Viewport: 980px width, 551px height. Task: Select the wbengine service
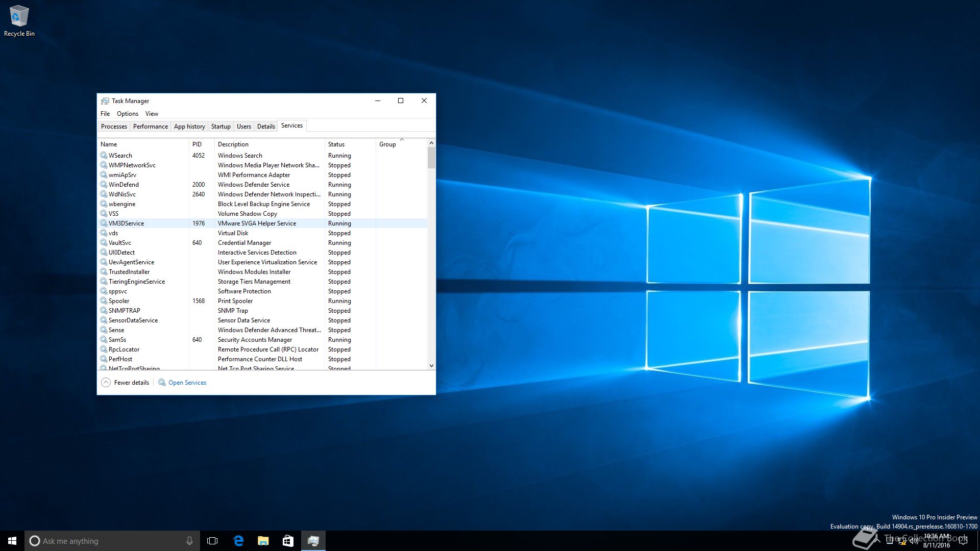tap(262, 204)
